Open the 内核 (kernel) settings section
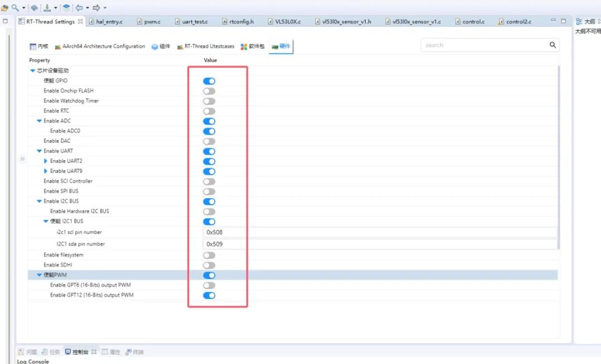The width and height of the screenshot is (601, 364). tap(39, 47)
